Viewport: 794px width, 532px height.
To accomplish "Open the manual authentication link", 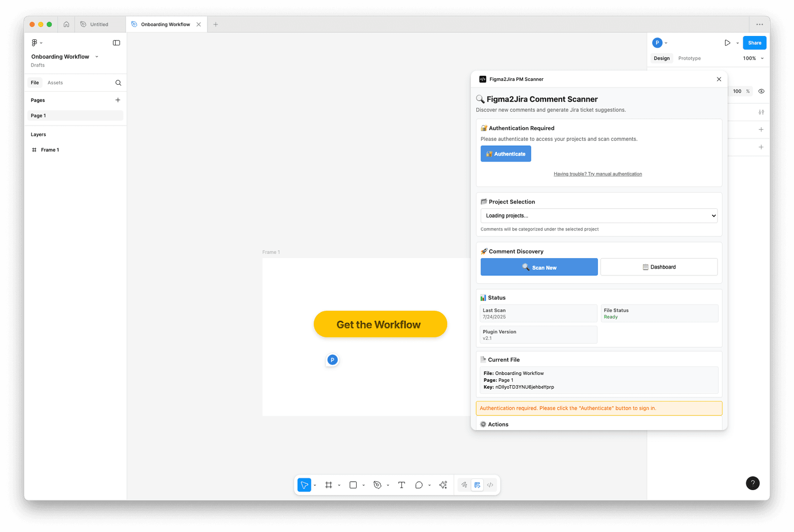I will tap(597, 173).
